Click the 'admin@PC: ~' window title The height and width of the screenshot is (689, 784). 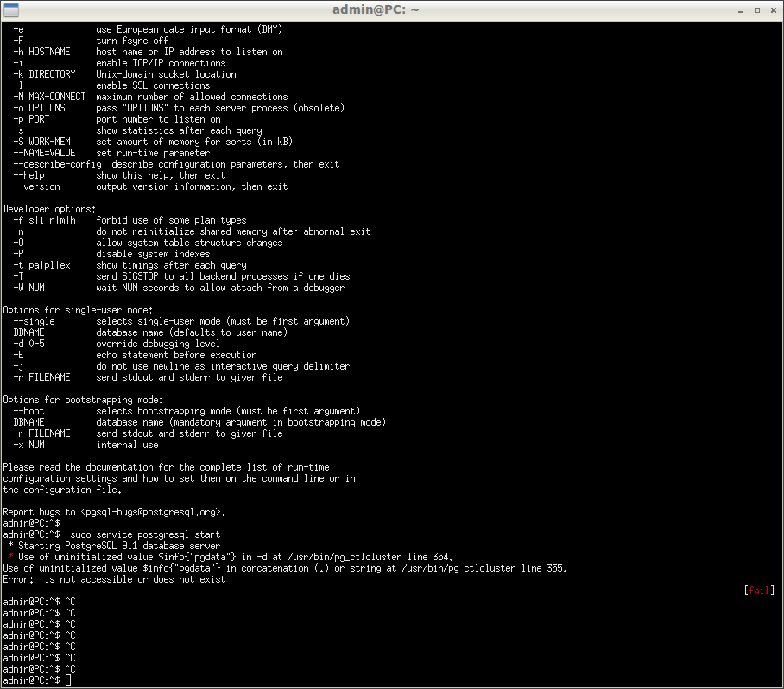[376, 10]
